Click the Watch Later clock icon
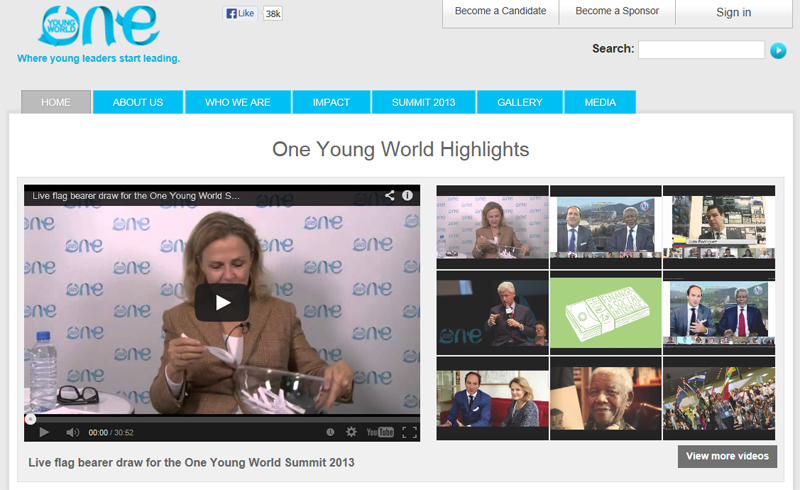800x490 pixels. 330,432
